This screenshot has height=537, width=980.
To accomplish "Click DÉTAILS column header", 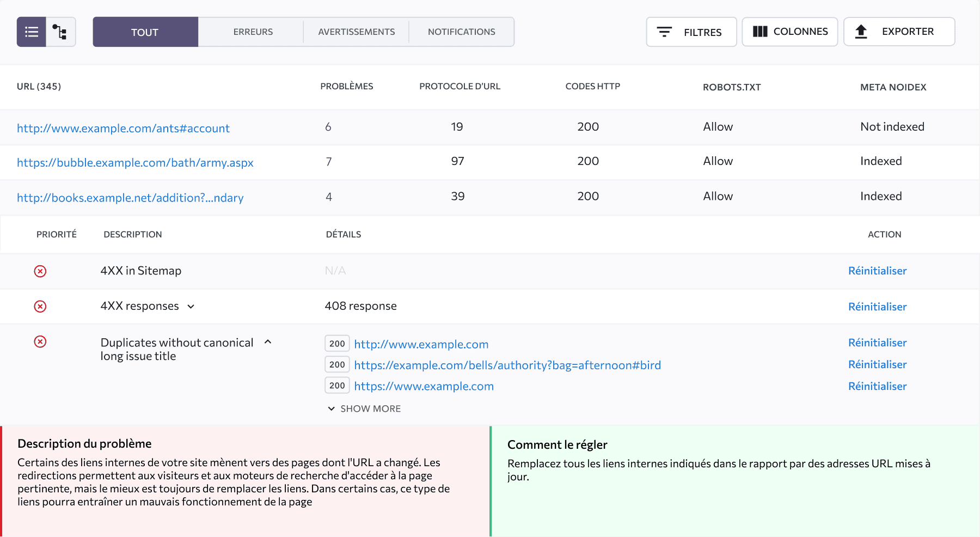I will click(344, 234).
